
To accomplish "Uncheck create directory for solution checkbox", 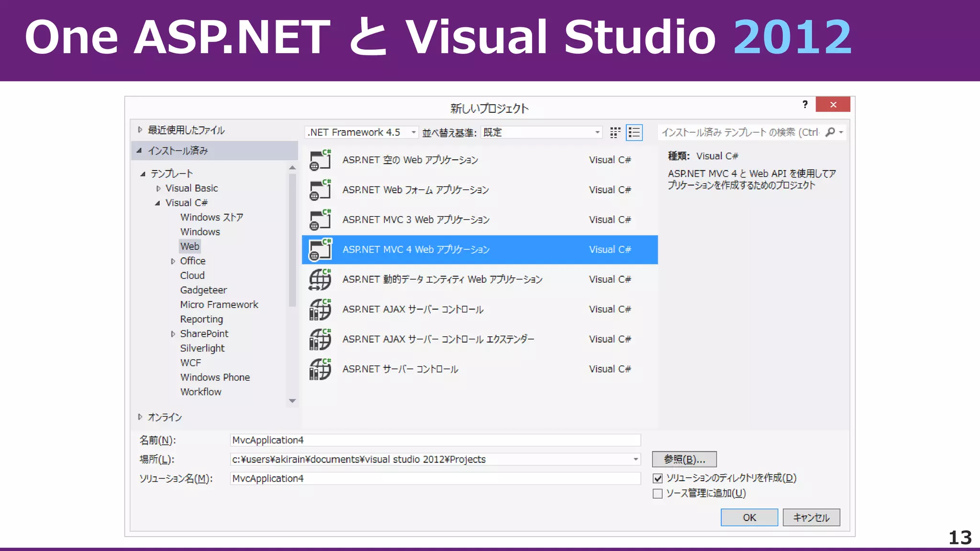I will pyautogui.click(x=657, y=478).
